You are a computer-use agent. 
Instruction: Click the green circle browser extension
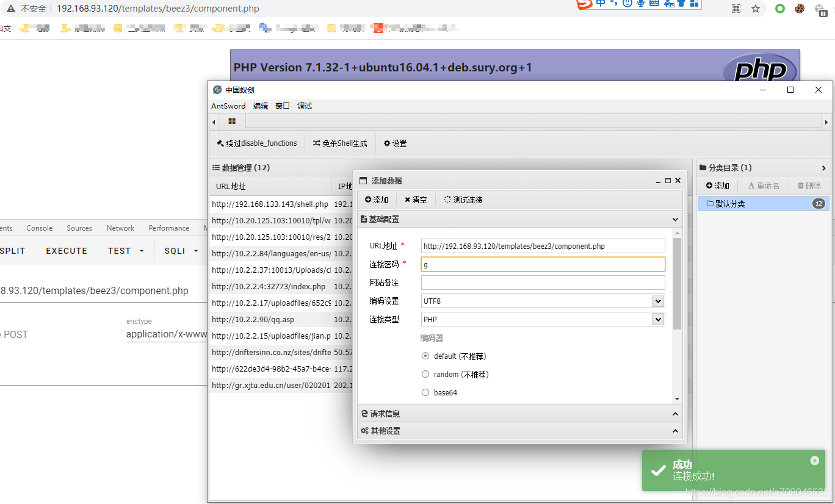coord(780,9)
